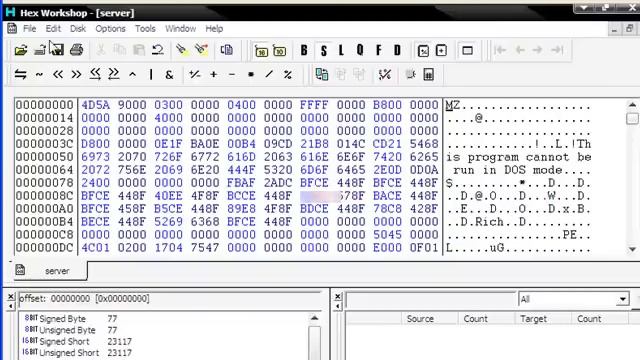Screen dimensions: 640x360
Task: Click the Binary OR pipe icon
Action: point(151,74)
